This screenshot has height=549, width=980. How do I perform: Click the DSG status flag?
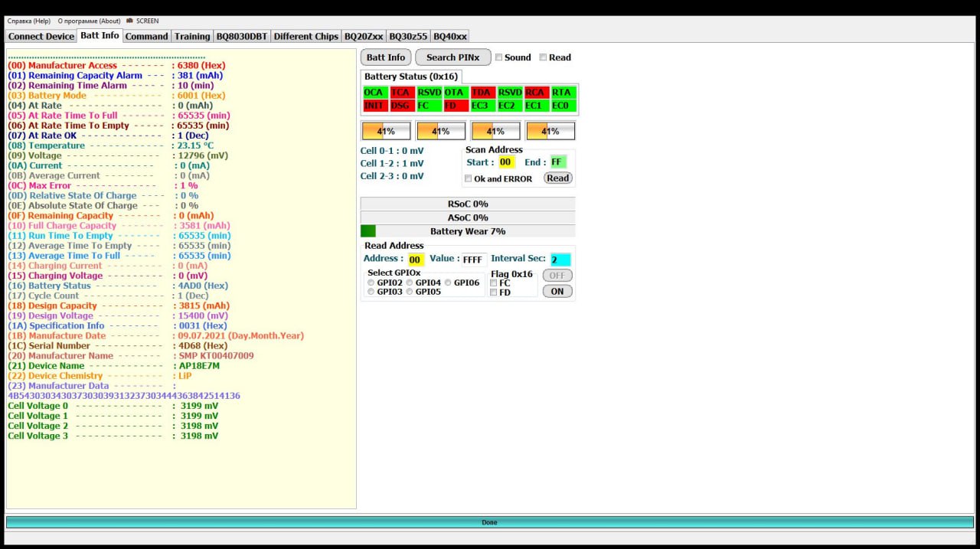[x=402, y=106]
